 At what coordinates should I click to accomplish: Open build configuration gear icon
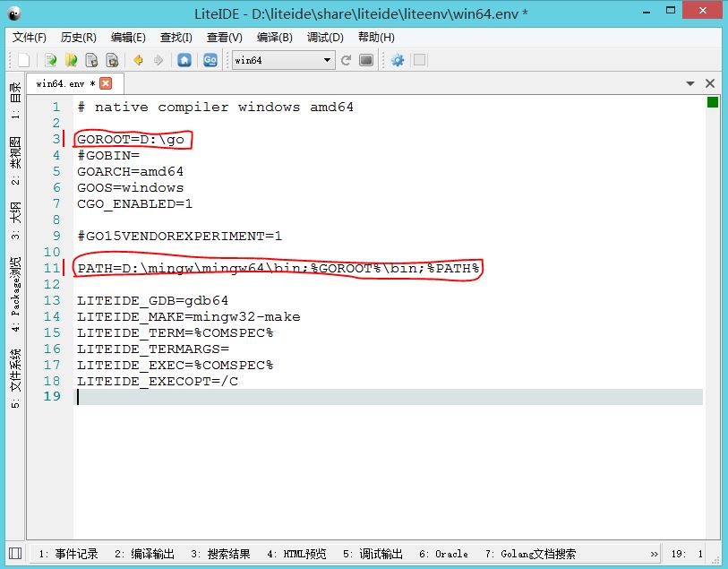(398, 60)
